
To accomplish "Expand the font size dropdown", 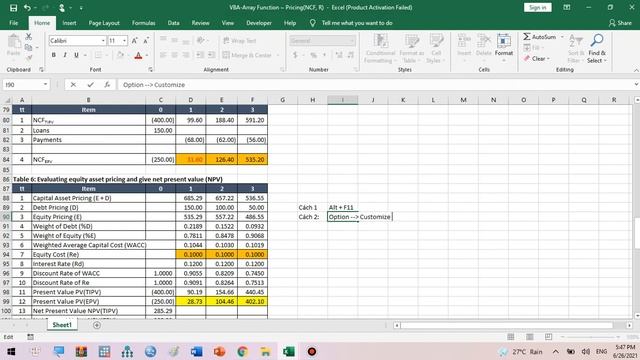I will (x=124, y=41).
